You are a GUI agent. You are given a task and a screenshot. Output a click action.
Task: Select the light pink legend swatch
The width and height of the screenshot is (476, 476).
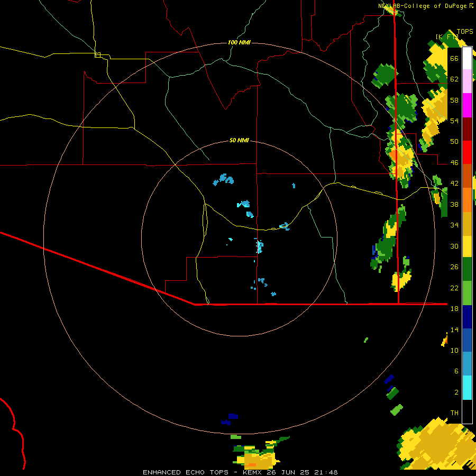(467, 81)
